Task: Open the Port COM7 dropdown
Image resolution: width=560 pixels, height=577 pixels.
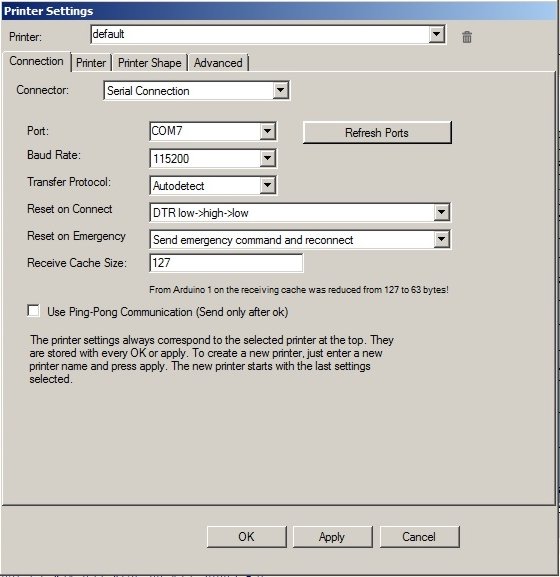Action: pyautogui.click(x=267, y=131)
